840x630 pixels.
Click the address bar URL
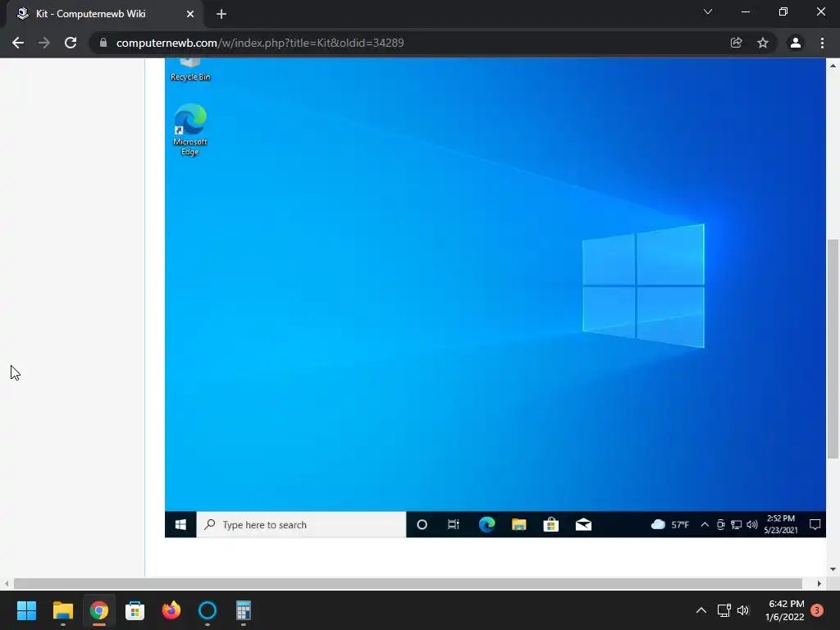260,43
